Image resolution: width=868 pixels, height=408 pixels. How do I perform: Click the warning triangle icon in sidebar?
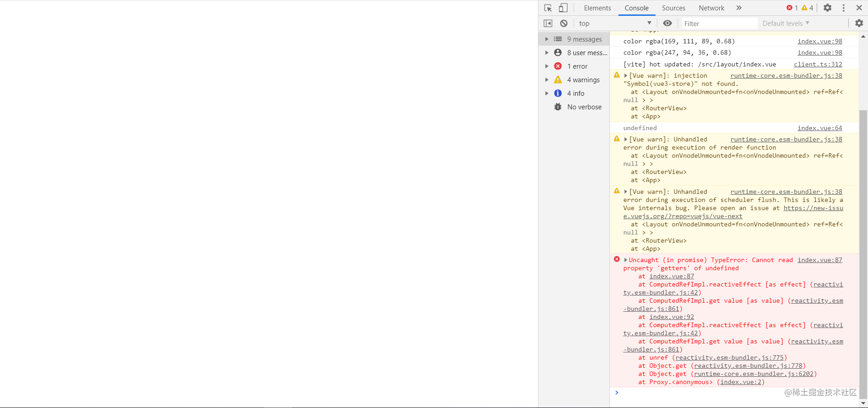click(x=558, y=80)
